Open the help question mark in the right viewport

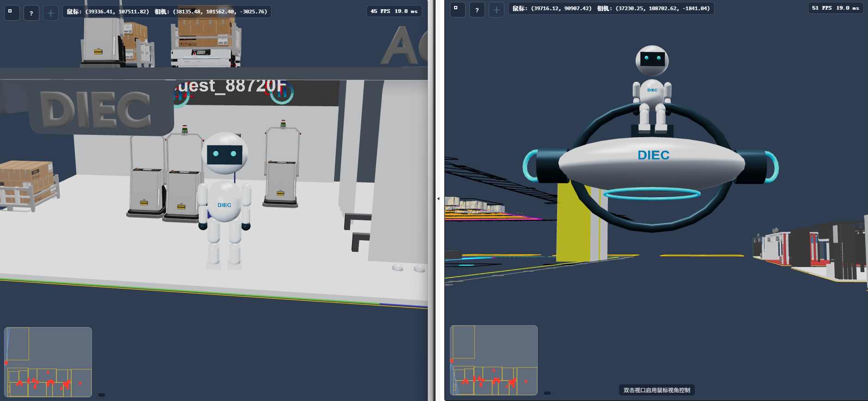tap(477, 9)
